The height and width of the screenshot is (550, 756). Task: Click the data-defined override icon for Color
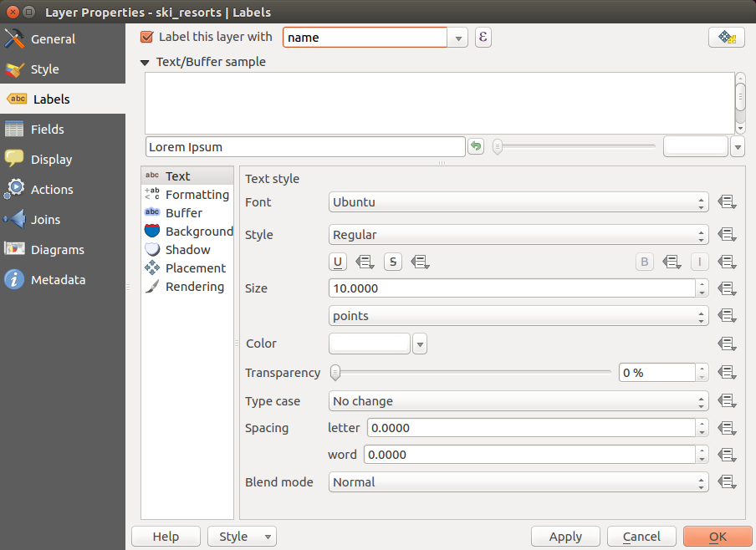pyautogui.click(x=726, y=344)
